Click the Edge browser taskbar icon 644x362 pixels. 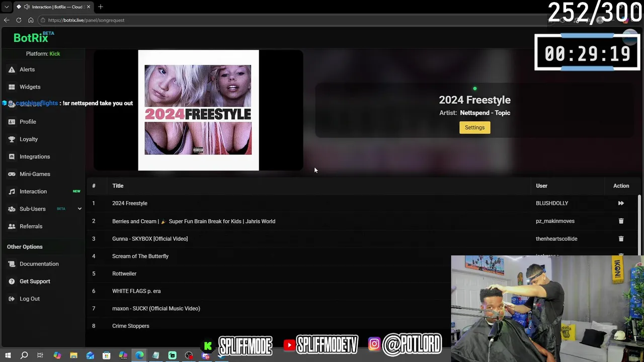pos(139,356)
